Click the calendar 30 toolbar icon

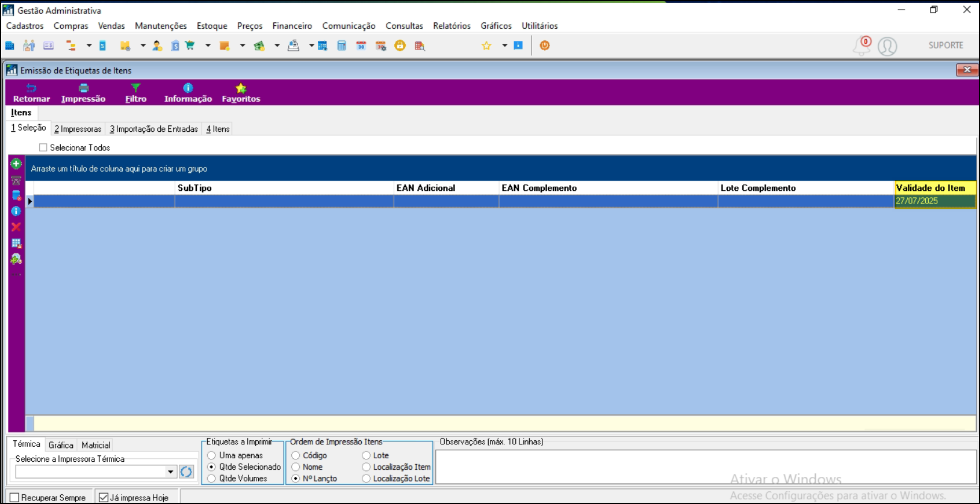tap(361, 46)
